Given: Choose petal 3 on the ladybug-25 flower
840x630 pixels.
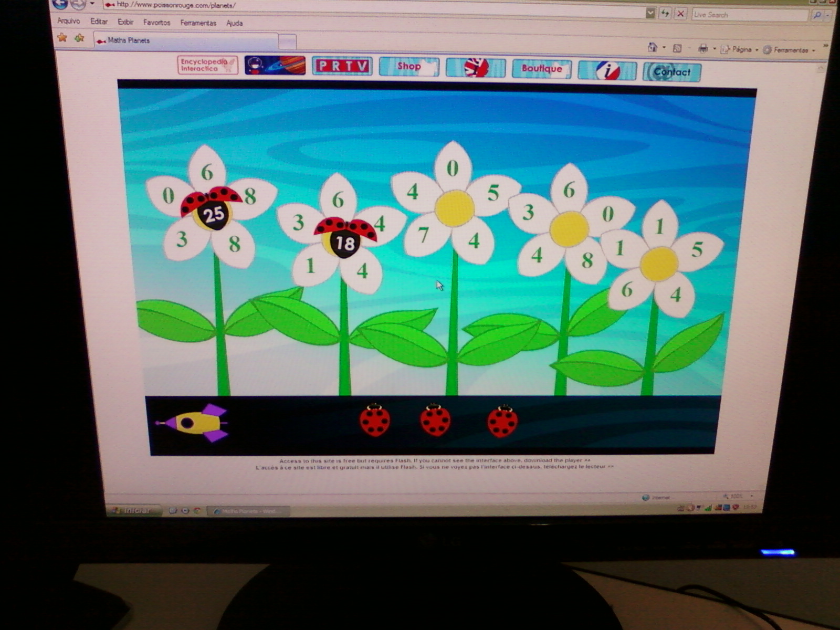Looking at the screenshot, I should [183, 239].
